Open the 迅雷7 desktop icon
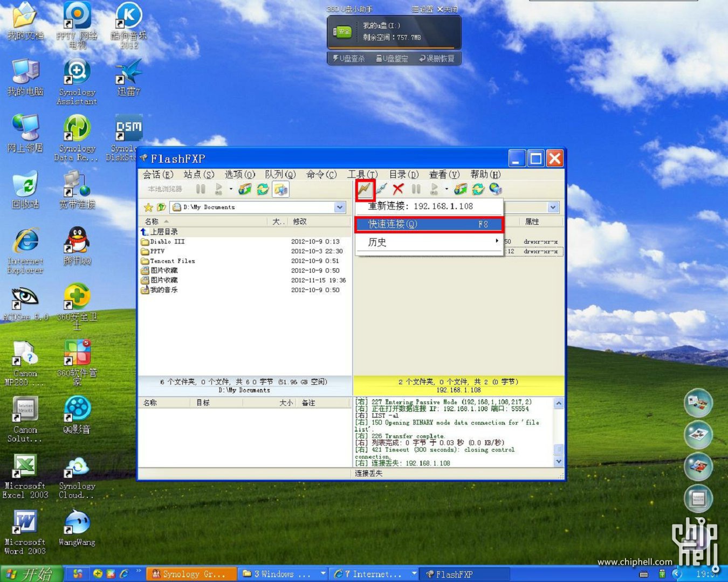Screen dimensions: 728x582 click(129, 77)
